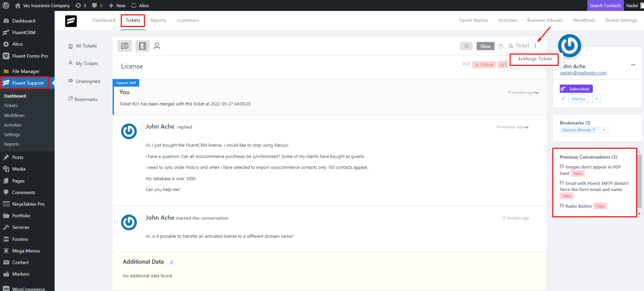Select the notebook sidebar toggle icon
Screen dimensions: 644x291
[142, 46]
